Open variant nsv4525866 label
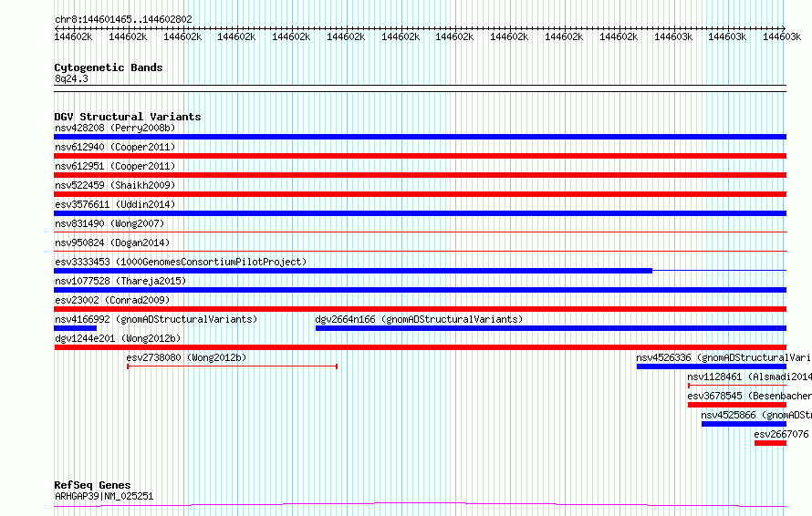This screenshot has height=516, width=812. [x=756, y=415]
